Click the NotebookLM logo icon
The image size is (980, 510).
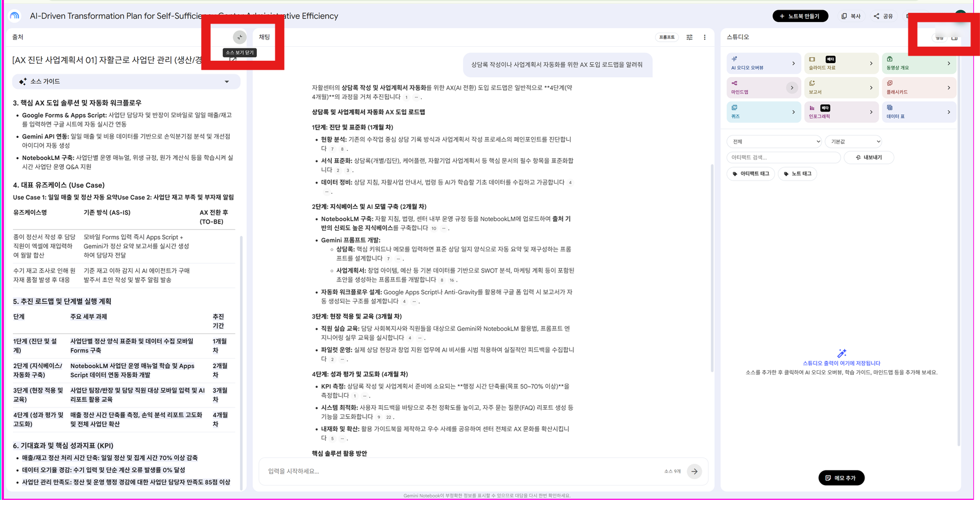tap(15, 16)
